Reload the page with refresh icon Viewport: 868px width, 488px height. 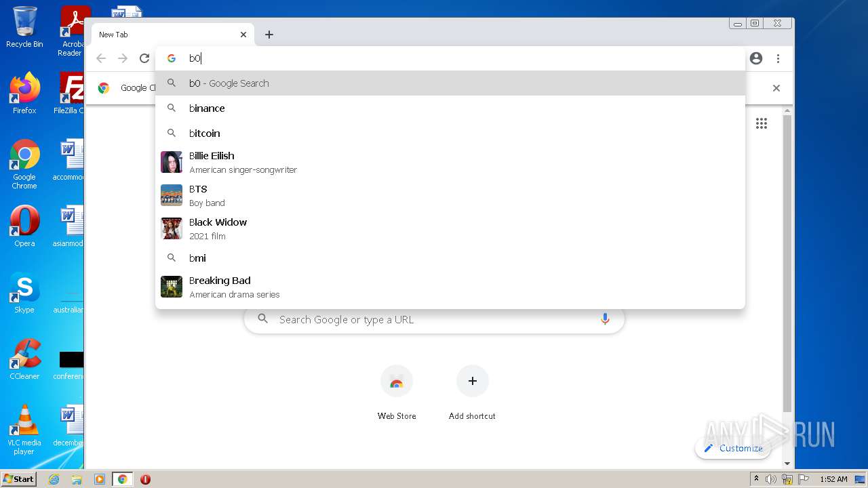tap(144, 58)
